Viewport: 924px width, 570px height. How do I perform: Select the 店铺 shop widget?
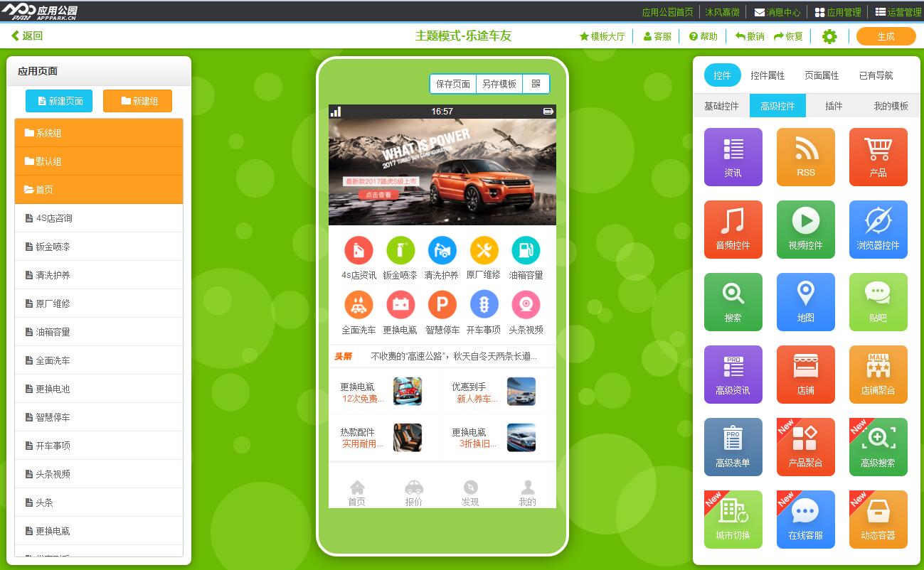805,375
